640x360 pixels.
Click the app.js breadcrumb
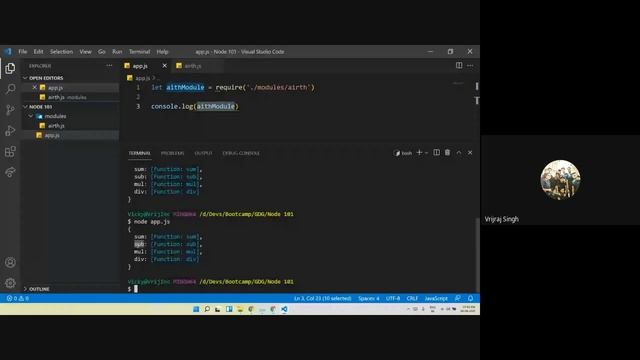click(142, 78)
